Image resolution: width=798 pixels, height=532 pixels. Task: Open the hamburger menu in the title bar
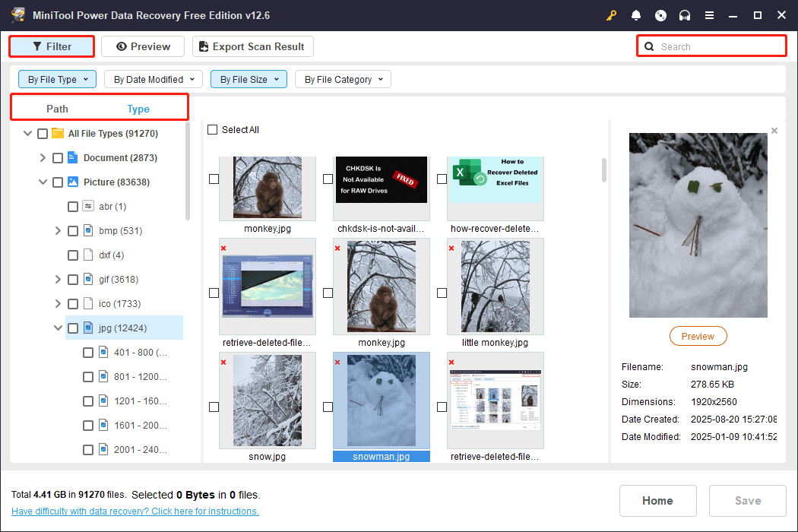click(709, 15)
